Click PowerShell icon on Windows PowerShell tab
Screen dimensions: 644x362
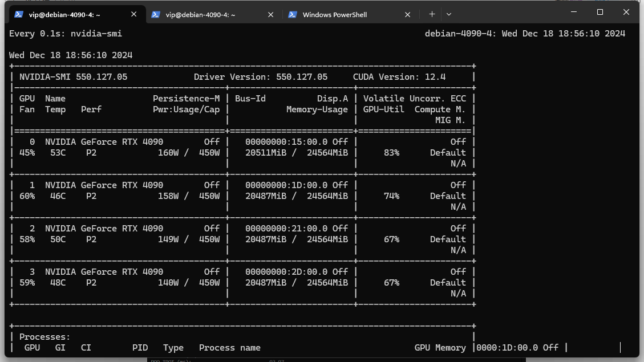coord(292,14)
